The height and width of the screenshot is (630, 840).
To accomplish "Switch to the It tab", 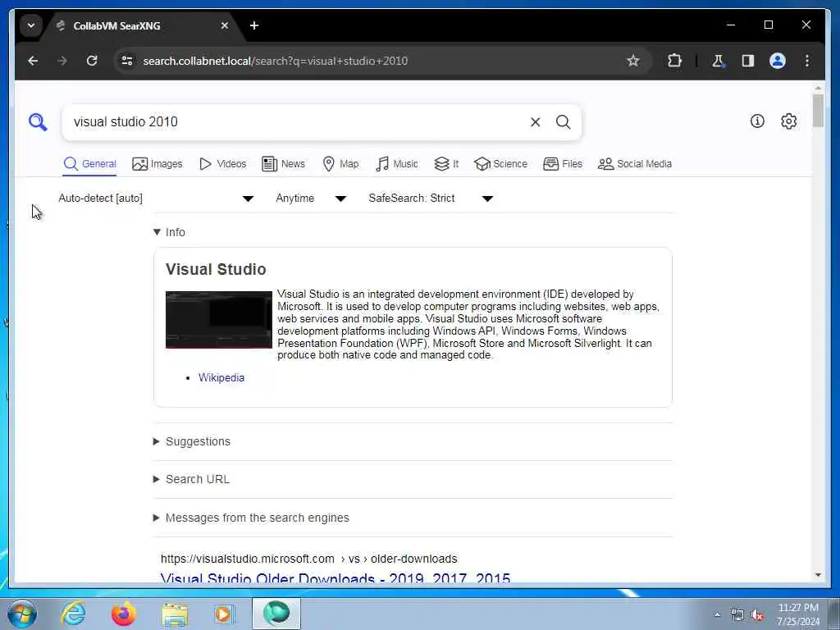I will click(x=446, y=164).
